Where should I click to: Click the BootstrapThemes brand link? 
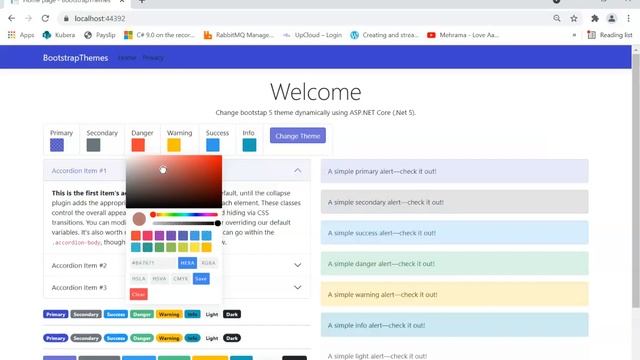tap(76, 58)
